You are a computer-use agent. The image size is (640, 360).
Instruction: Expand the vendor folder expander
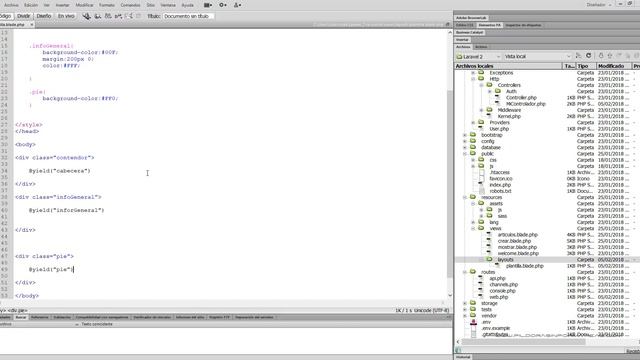tap(465, 316)
